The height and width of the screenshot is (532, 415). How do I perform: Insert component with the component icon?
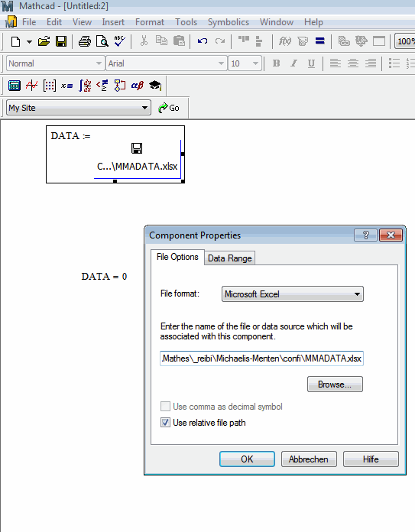[361, 41]
